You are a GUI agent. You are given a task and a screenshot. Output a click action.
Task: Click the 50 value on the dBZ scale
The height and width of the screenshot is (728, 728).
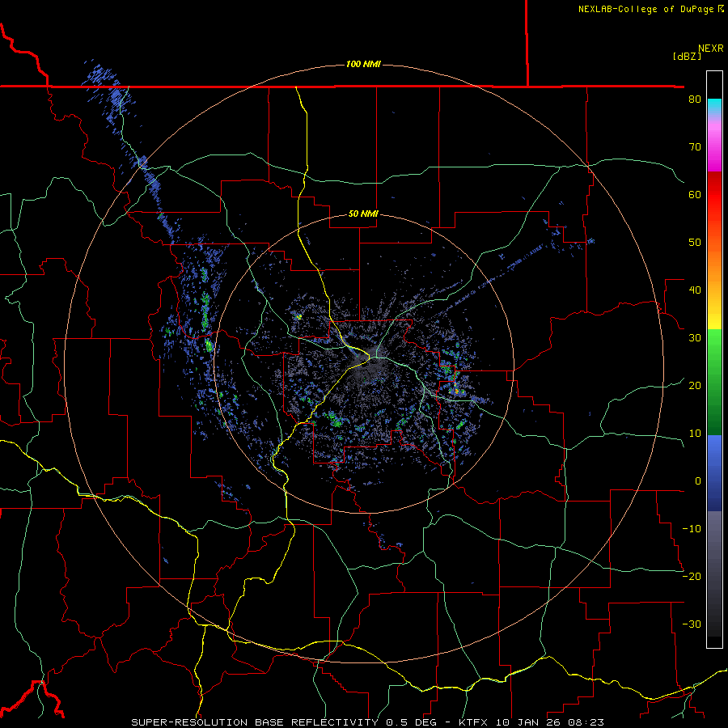click(x=695, y=243)
